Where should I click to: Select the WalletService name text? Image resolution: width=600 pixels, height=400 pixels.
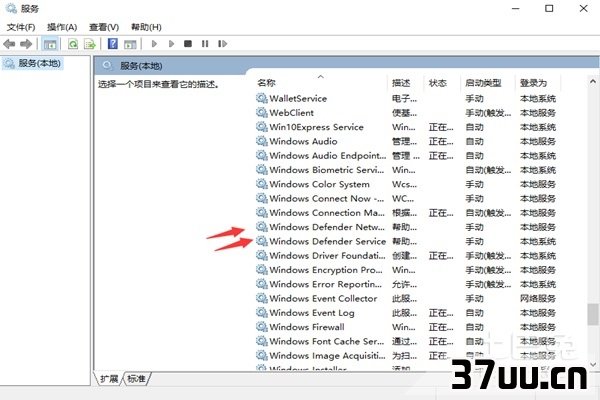(x=298, y=98)
